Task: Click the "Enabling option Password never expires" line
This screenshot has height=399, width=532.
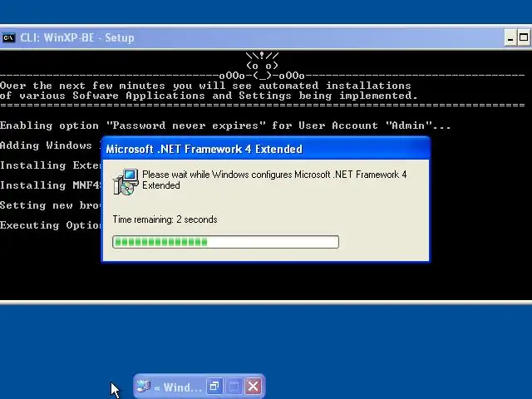Action: point(225,126)
